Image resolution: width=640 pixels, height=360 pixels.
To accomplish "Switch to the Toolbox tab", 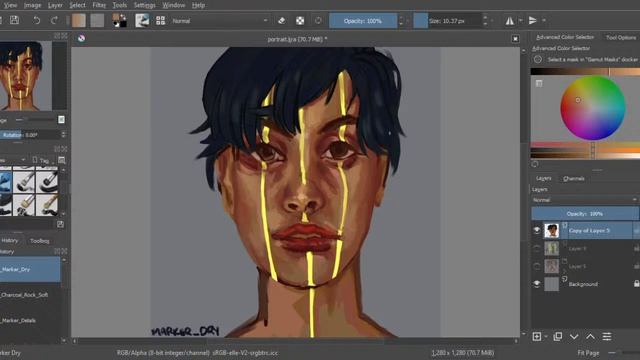I will (x=40, y=241).
